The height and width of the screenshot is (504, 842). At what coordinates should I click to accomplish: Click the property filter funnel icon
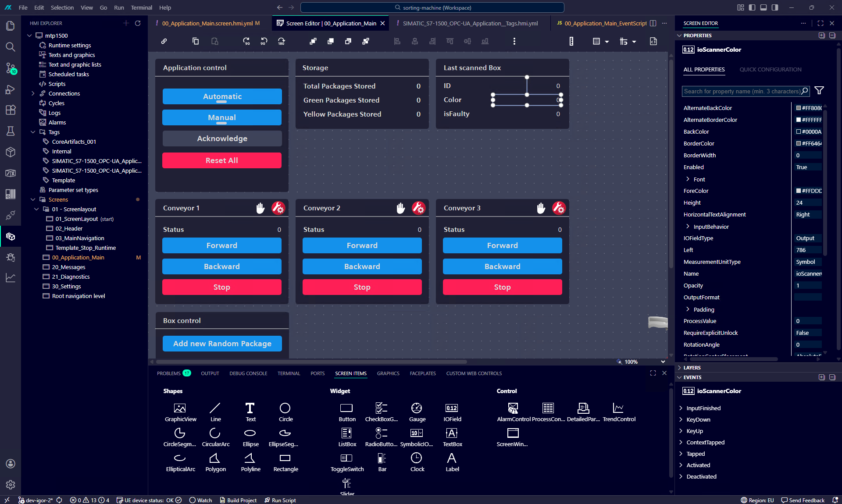(x=819, y=91)
